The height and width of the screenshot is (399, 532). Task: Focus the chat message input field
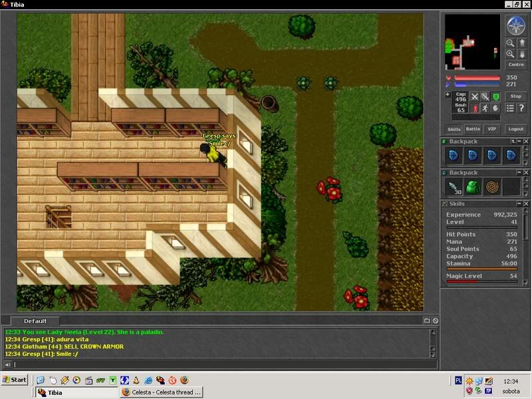coord(225,364)
